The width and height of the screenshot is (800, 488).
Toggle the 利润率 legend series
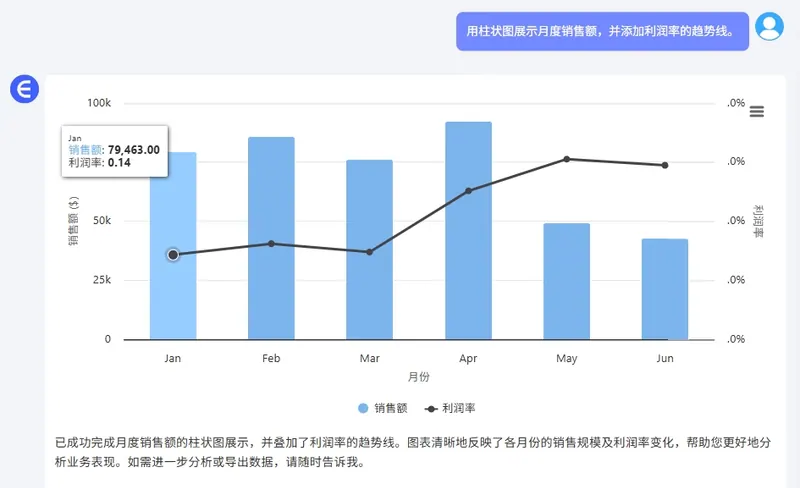point(450,408)
